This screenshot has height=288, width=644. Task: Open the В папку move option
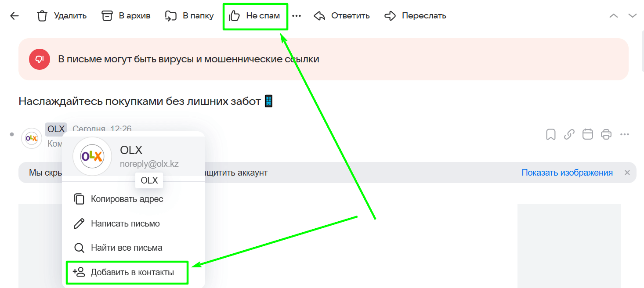pyautogui.click(x=189, y=16)
